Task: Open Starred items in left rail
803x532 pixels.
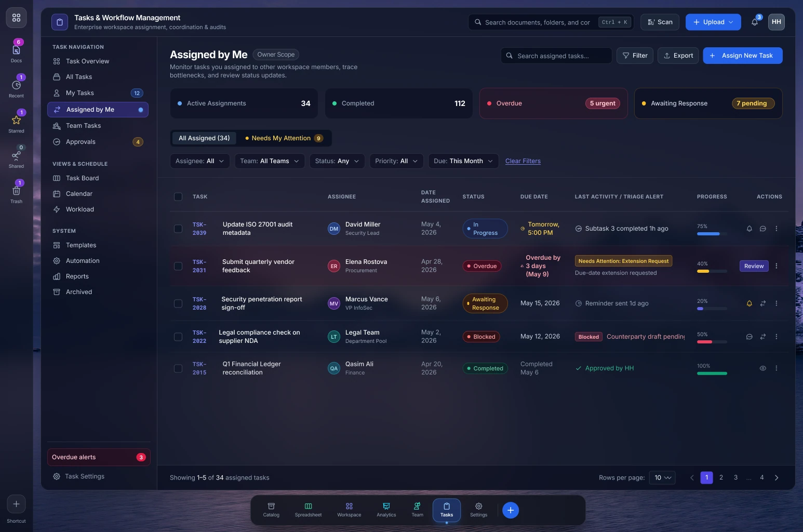Action: click(x=16, y=121)
